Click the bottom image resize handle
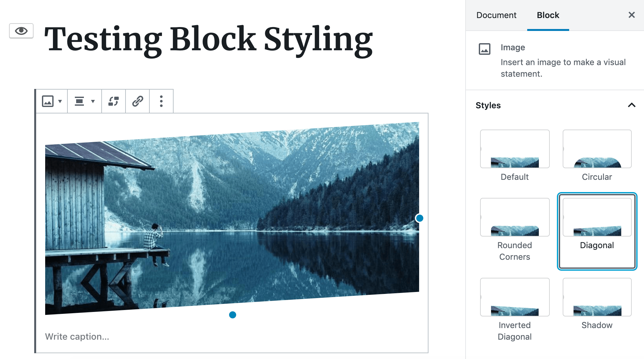644x359 pixels. (x=232, y=315)
